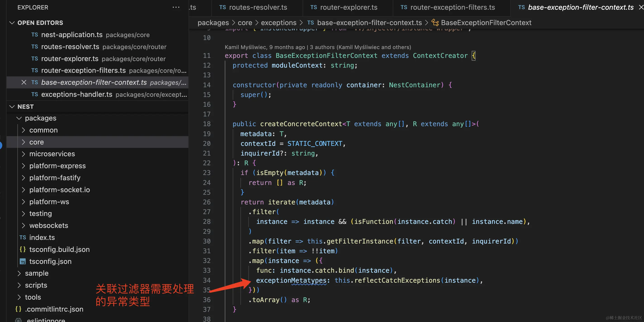Viewport: 644px width, 322px height.
Task: Click NestContainer type in constructor
Action: (414, 85)
